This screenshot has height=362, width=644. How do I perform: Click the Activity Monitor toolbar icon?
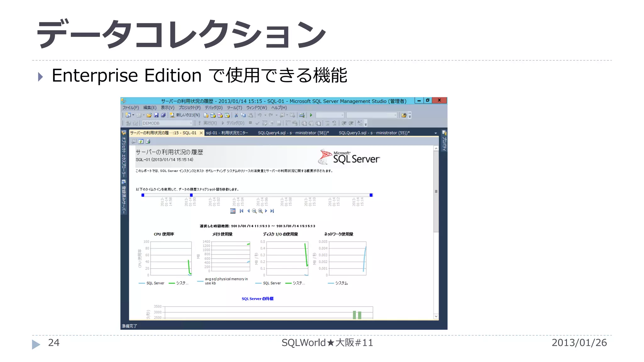coord(302,115)
